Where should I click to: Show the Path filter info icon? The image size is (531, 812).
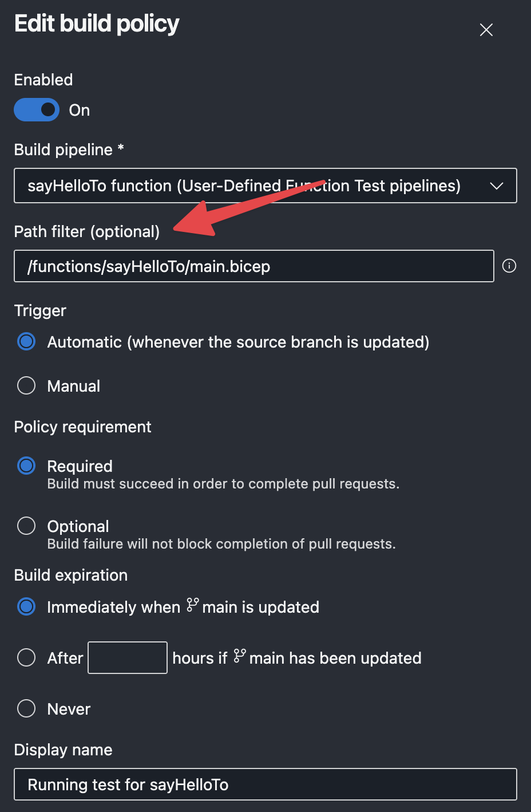pos(509,266)
